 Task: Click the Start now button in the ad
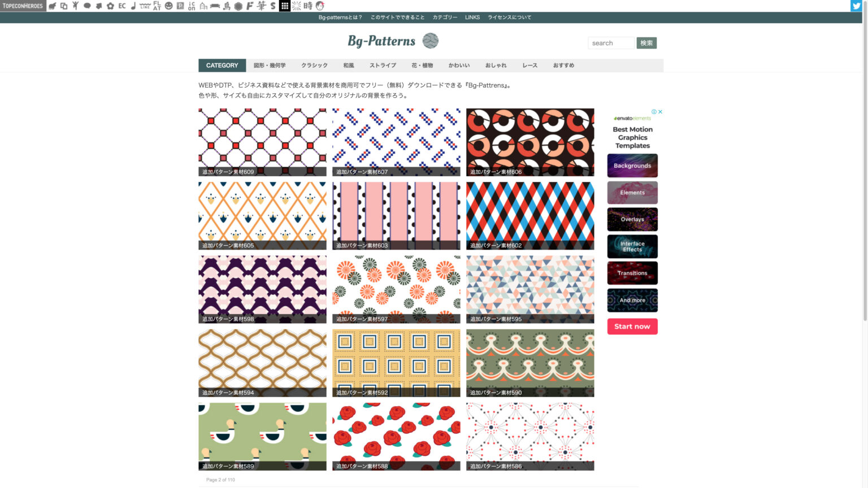(x=632, y=326)
